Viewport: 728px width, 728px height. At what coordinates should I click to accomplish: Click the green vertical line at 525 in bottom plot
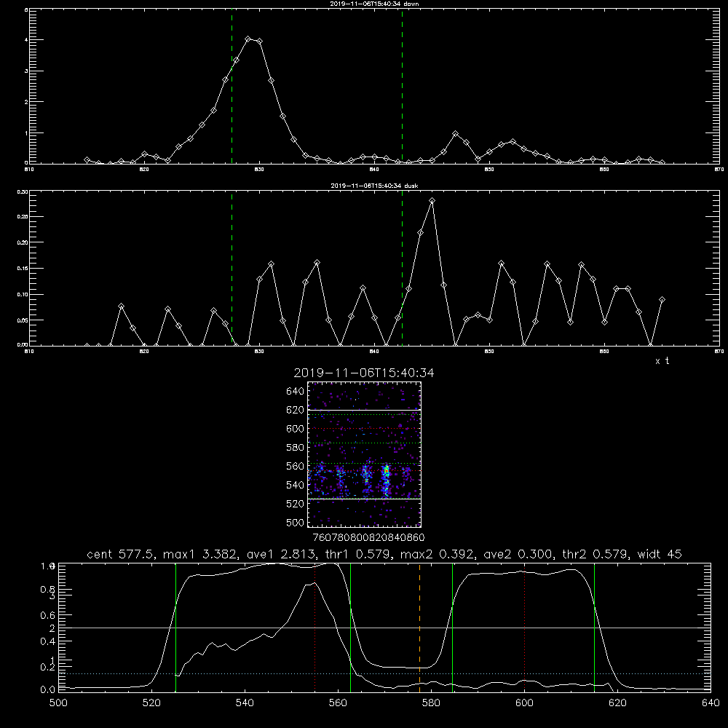175,627
